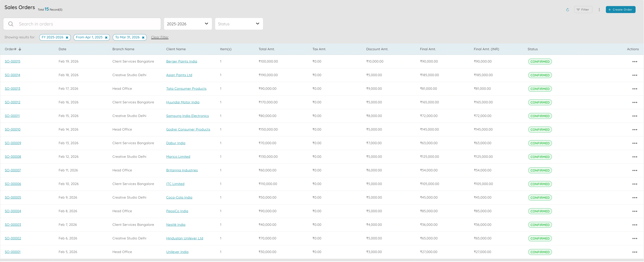Screen dimensions: 644x262
Task: Open the actions ellipsis for SO-00008
Action: [x=635, y=157]
